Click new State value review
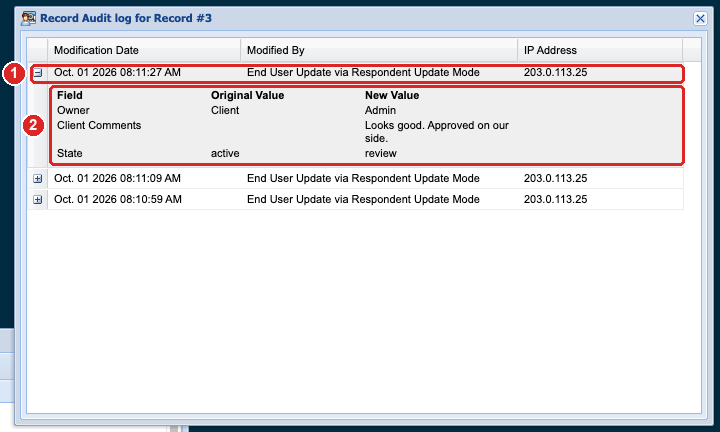Viewport: 720px width, 432px height. pyautogui.click(x=381, y=153)
